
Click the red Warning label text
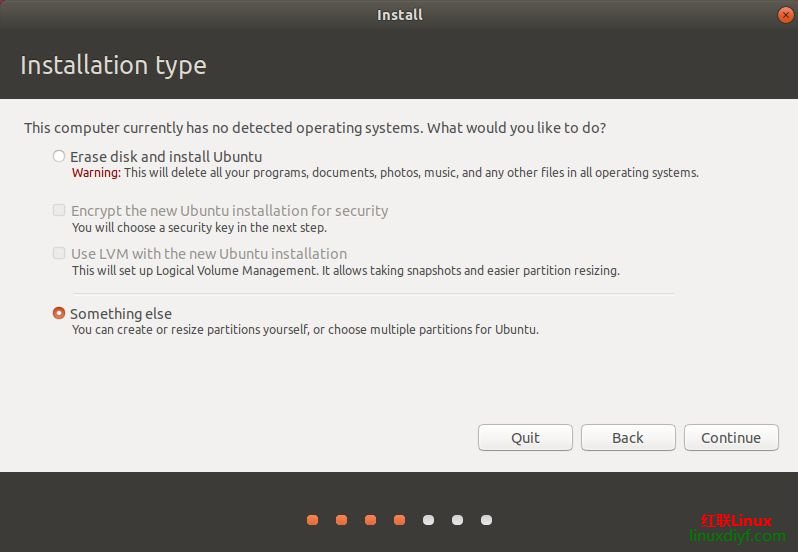[x=96, y=173]
